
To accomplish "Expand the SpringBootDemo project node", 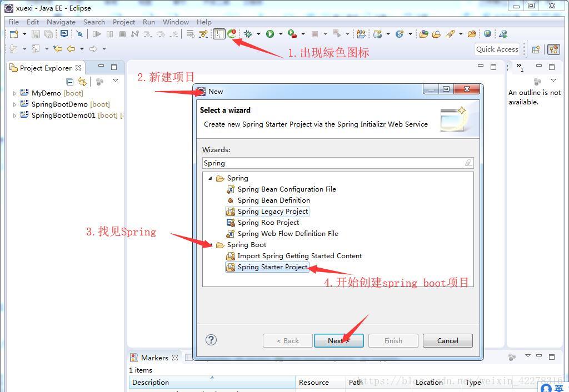I will click(x=14, y=104).
